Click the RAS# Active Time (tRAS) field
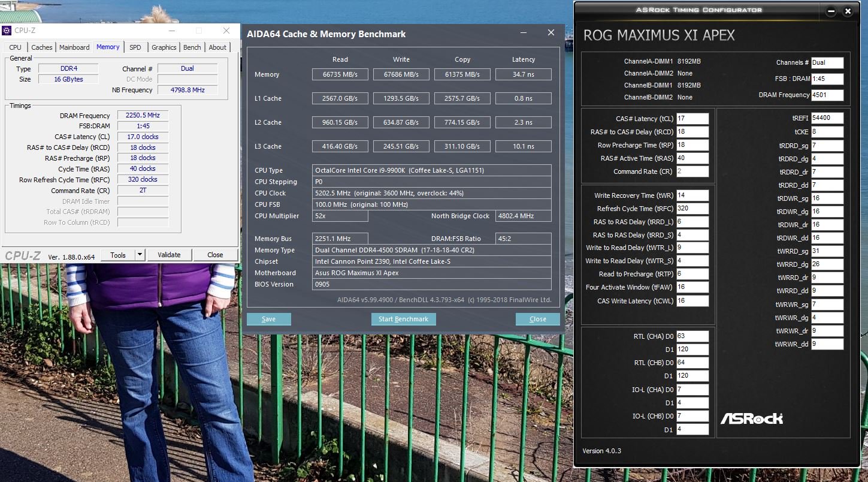The height and width of the screenshot is (482, 868). coord(692,158)
